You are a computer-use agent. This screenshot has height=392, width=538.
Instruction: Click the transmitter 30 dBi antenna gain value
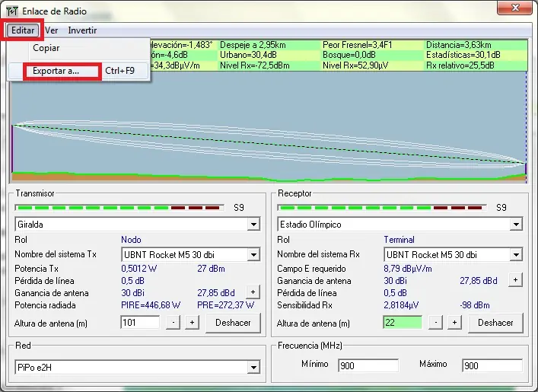point(132,293)
